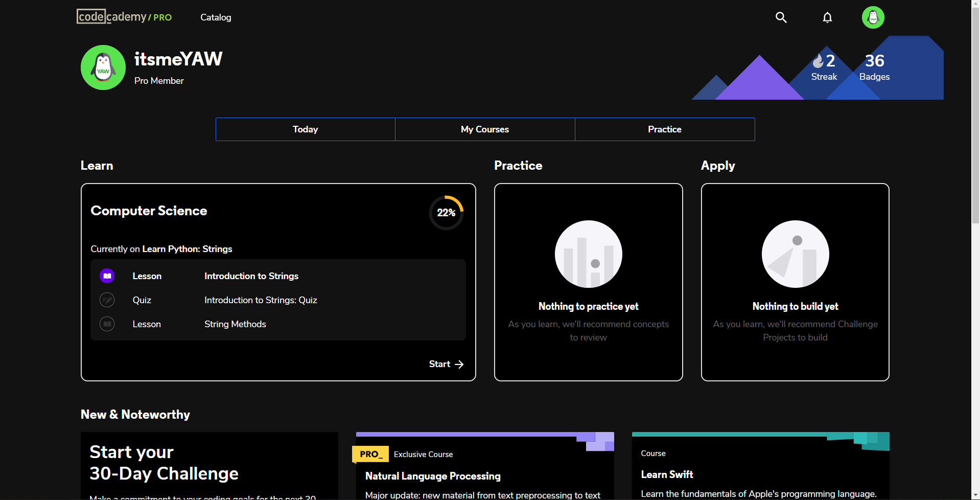Switch to the Practice tab

click(x=664, y=129)
